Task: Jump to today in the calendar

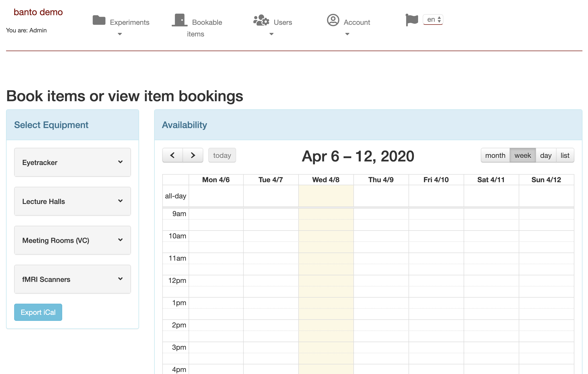Action: tap(222, 155)
